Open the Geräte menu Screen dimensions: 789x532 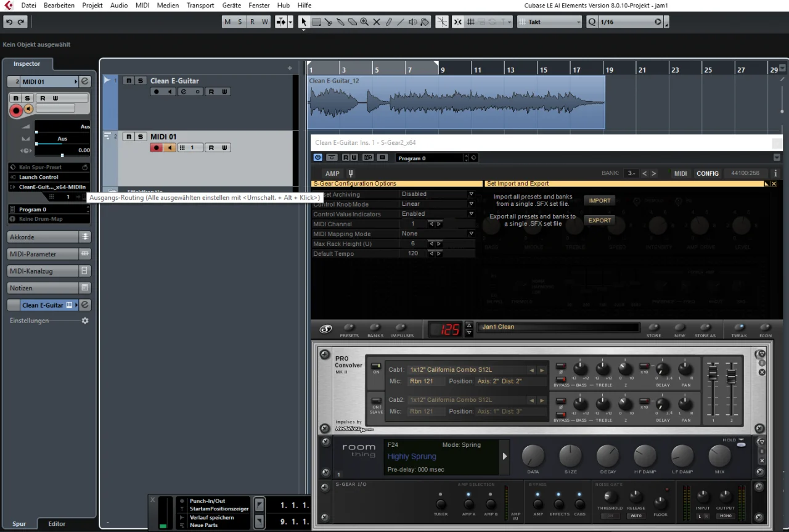pyautogui.click(x=232, y=5)
